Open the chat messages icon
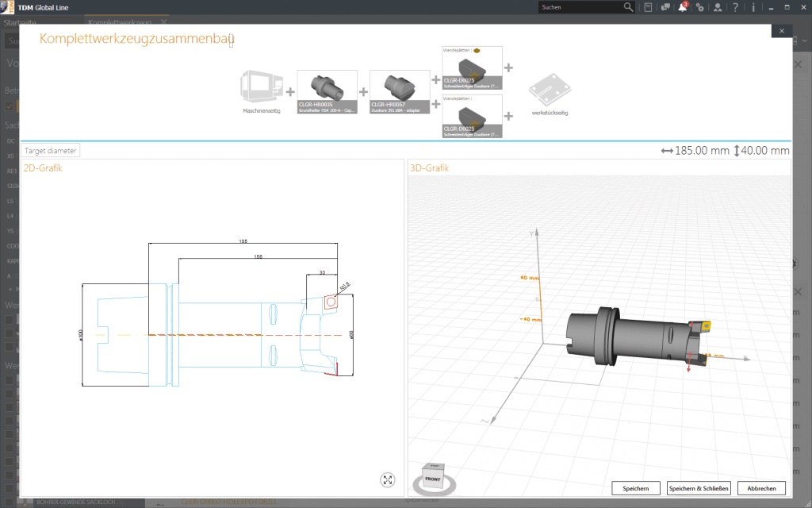 tap(665, 7)
